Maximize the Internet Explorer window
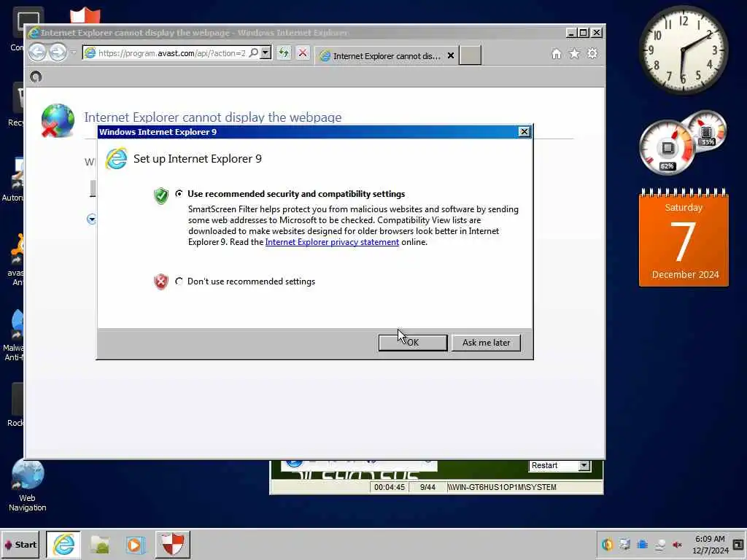The image size is (747, 560). [x=584, y=32]
